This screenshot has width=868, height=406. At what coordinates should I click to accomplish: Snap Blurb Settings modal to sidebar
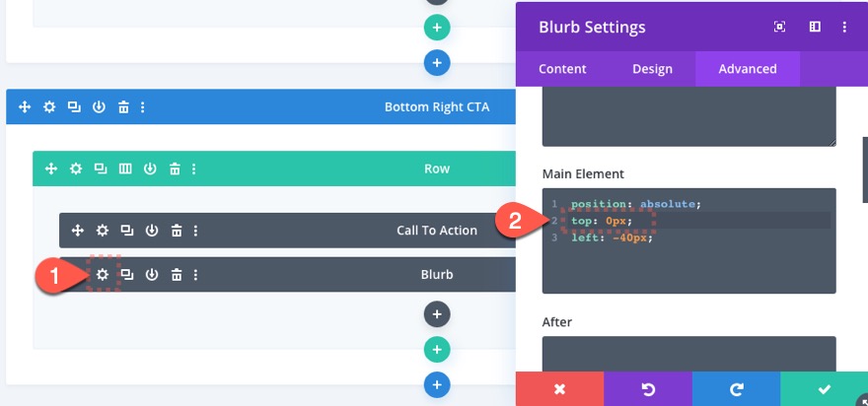[x=815, y=27]
